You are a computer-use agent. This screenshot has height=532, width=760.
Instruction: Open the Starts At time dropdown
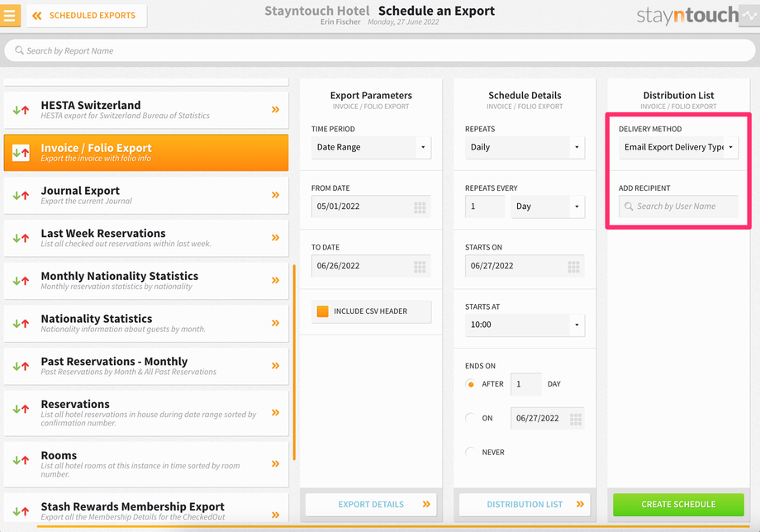point(525,325)
